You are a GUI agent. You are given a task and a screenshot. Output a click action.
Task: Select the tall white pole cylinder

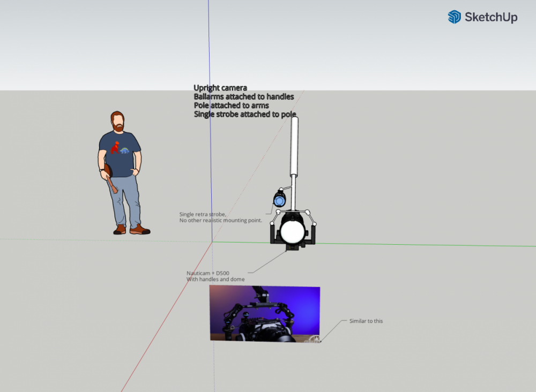294,147
